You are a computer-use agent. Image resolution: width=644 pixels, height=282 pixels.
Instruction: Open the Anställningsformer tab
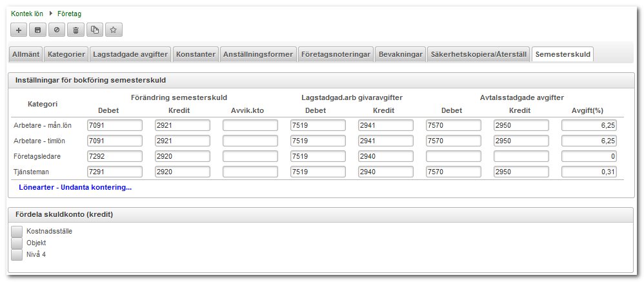pyautogui.click(x=258, y=54)
